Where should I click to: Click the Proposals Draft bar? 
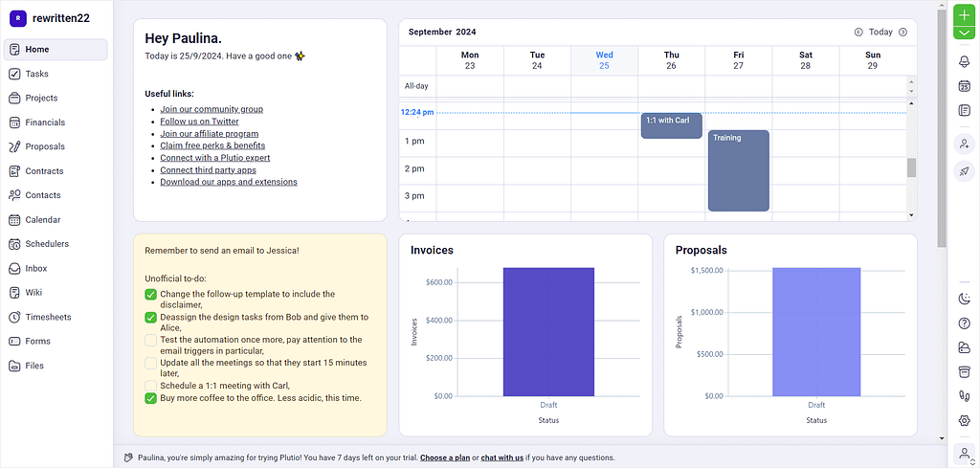(816, 332)
